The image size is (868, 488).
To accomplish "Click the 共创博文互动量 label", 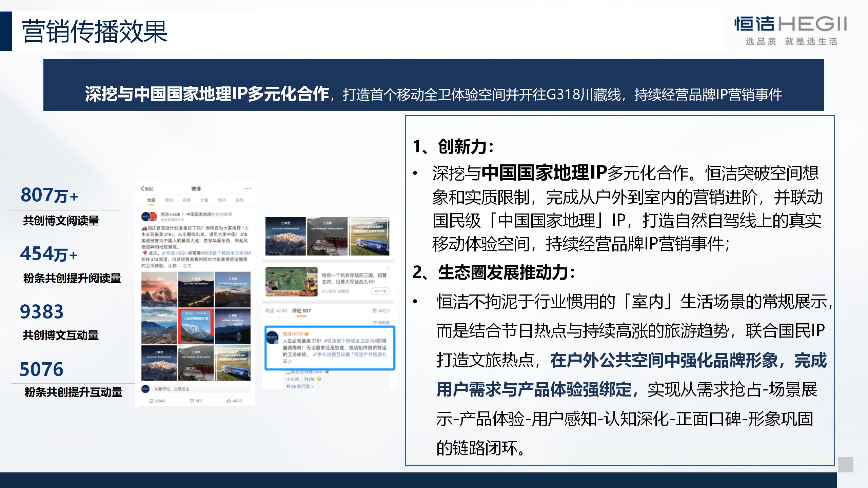I will [61, 335].
